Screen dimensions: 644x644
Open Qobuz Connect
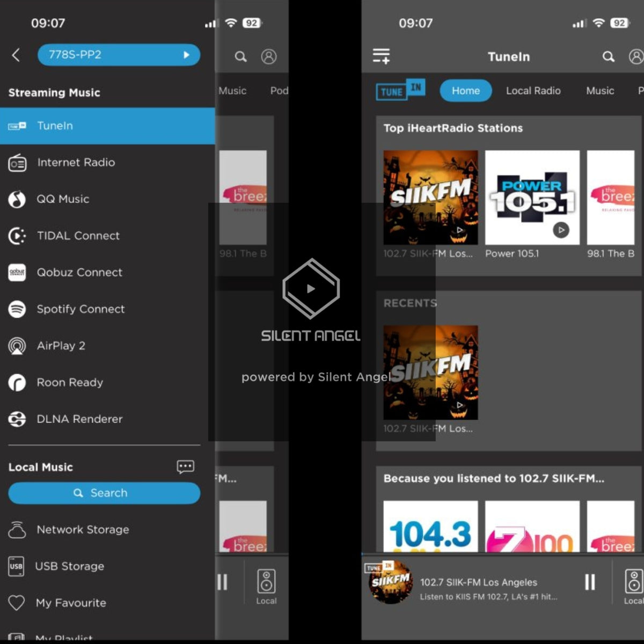click(x=18, y=273)
